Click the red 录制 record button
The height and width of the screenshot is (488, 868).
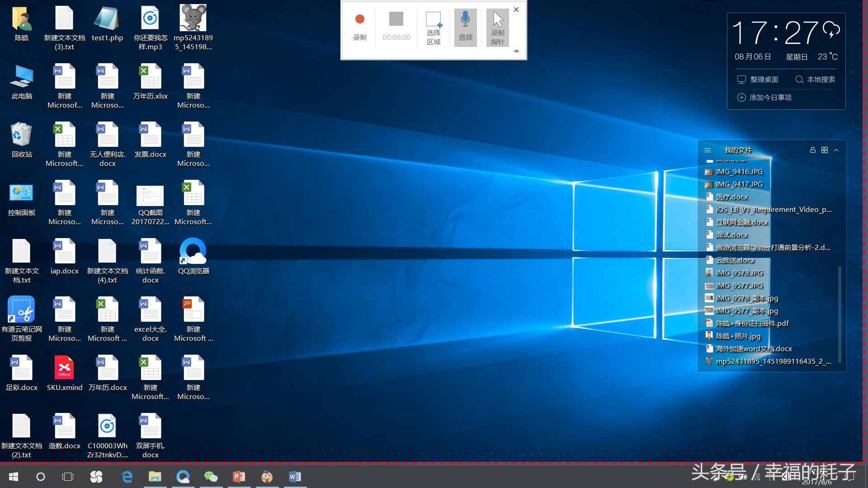[360, 19]
